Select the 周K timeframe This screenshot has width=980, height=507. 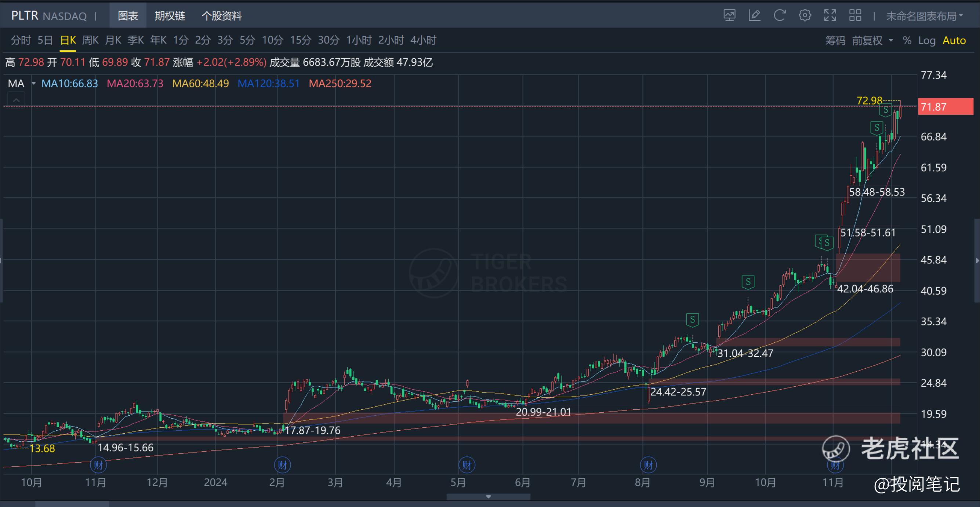pyautogui.click(x=91, y=40)
